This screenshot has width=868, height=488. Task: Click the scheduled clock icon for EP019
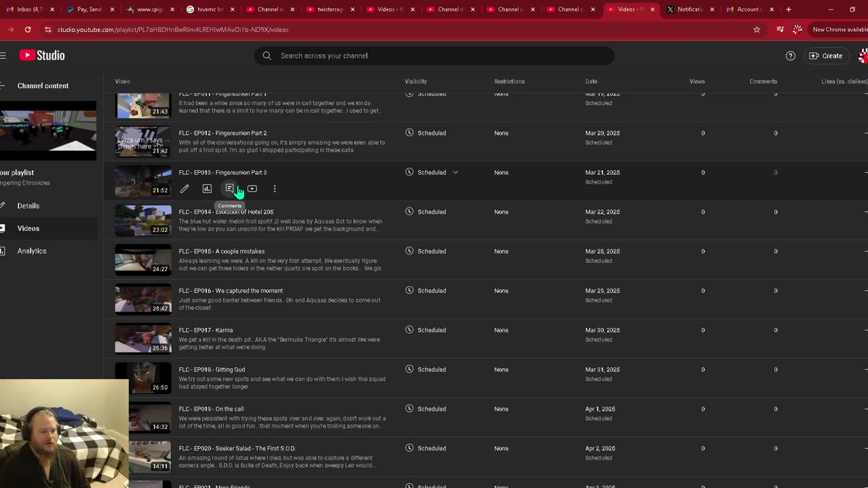[x=410, y=409]
